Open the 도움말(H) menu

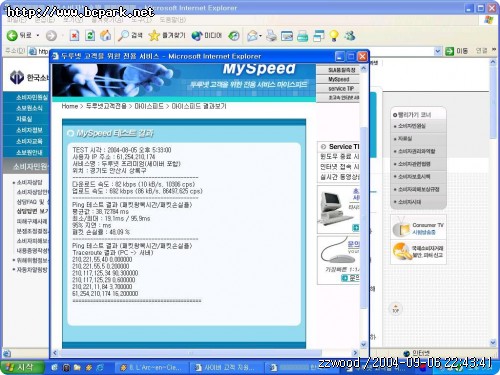pyautogui.click(x=173, y=20)
